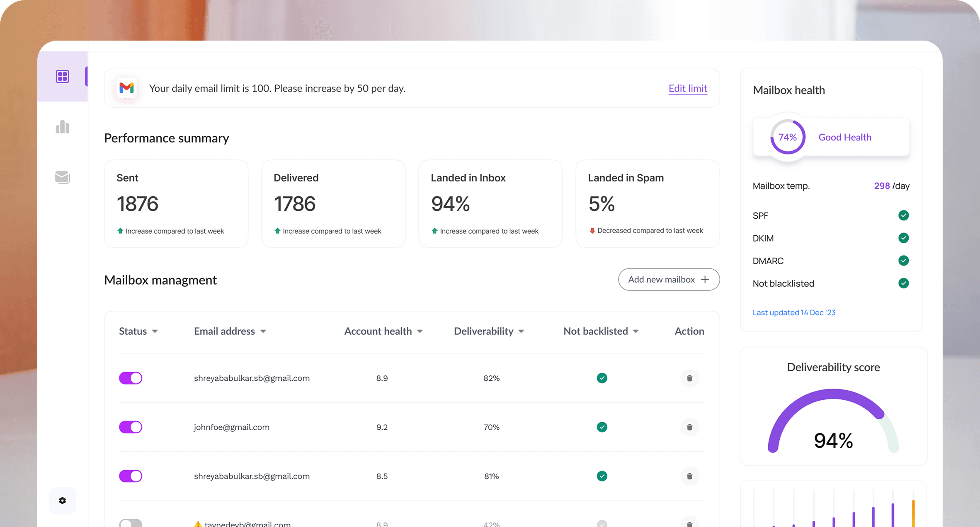Open the Delivered 1786 summary card

333,204
